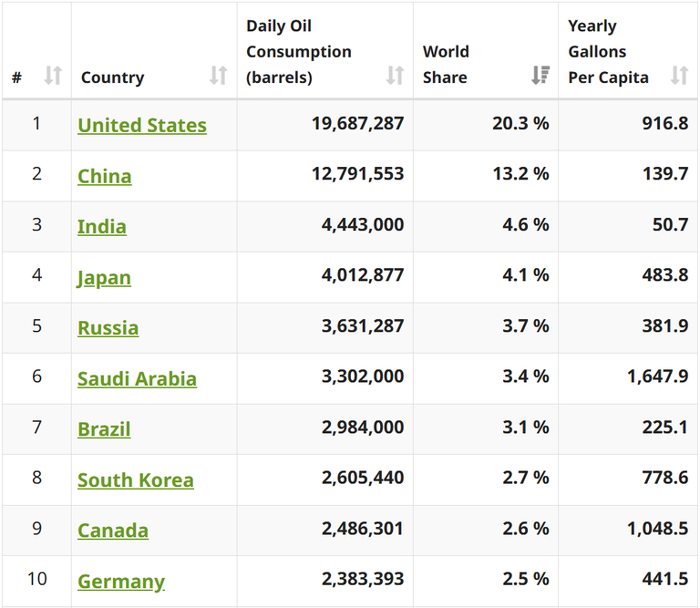This screenshot has height=608, width=700.
Task: Open the South Korea link
Action: [136, 479]
